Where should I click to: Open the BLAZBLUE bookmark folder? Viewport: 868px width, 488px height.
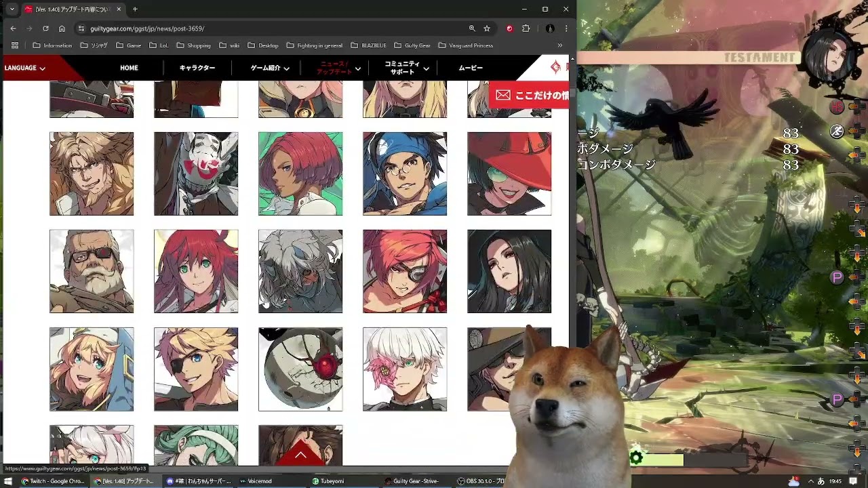(368, 45)
